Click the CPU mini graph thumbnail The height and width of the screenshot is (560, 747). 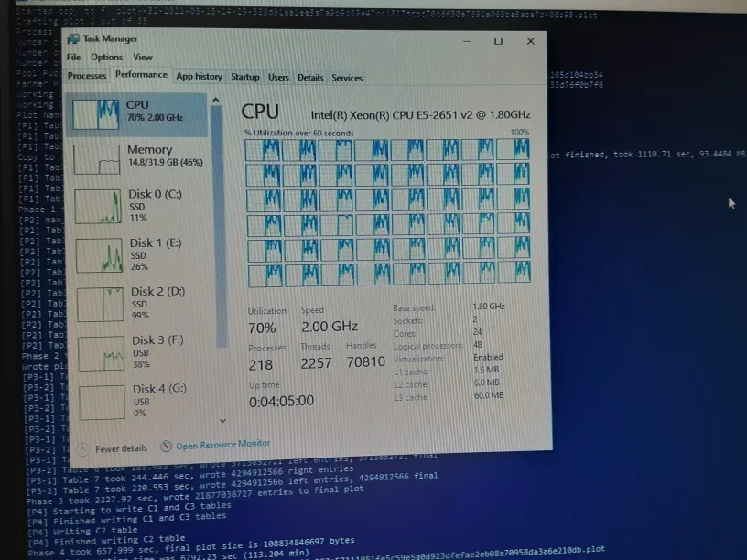click(x=96, y=114)
